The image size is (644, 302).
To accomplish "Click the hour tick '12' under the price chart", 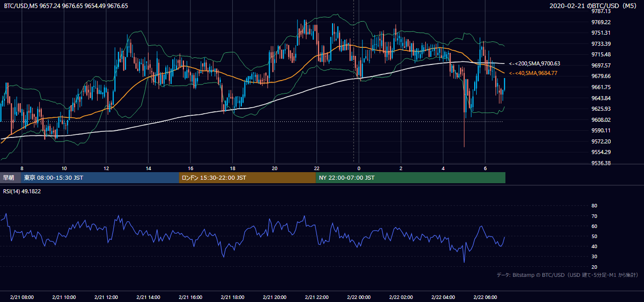I will (106, 168).
